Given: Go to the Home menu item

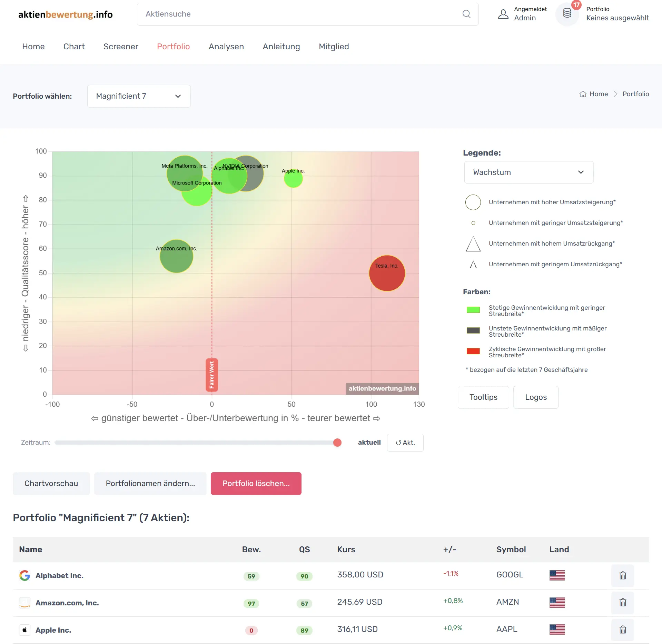Looking at the screenshot, I should [33, 47].
